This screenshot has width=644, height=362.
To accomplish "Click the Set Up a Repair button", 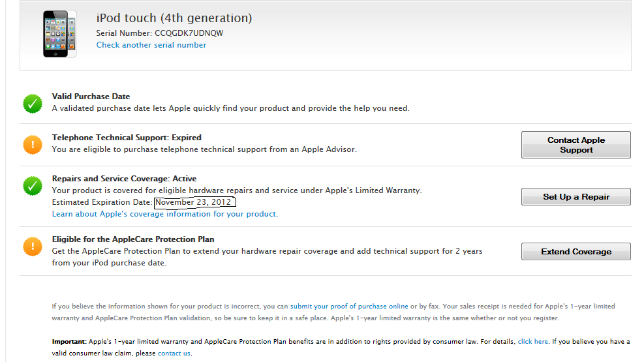I will (x=576, y=196).
